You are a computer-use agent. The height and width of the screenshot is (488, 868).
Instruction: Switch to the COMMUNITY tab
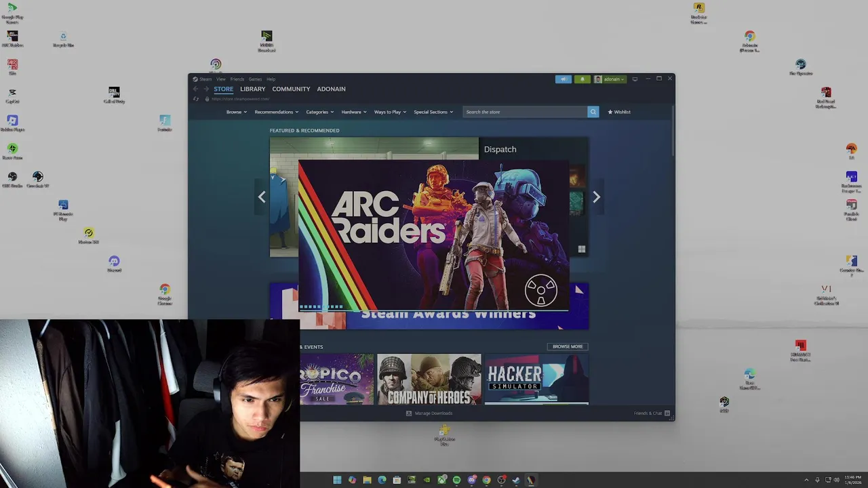pyautogui.click(x=291, y=89)
